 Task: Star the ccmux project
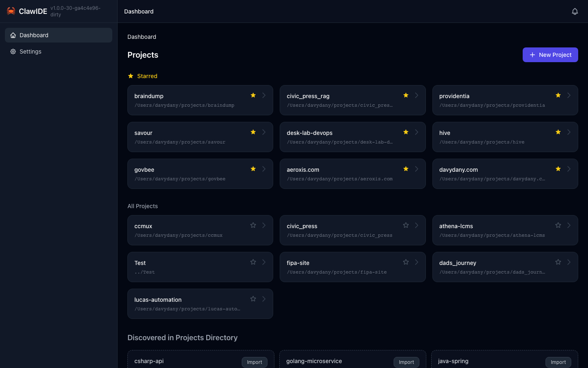tap(253, 225)
